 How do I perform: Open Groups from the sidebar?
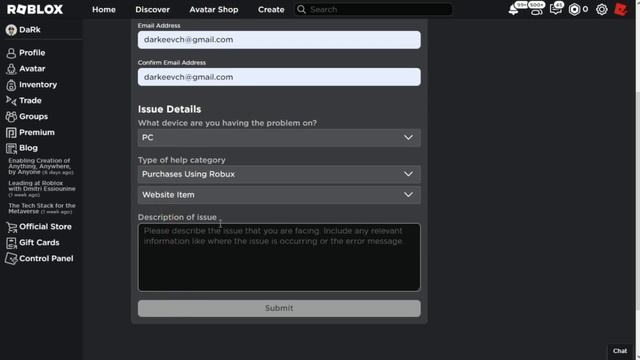click(33, 116)
